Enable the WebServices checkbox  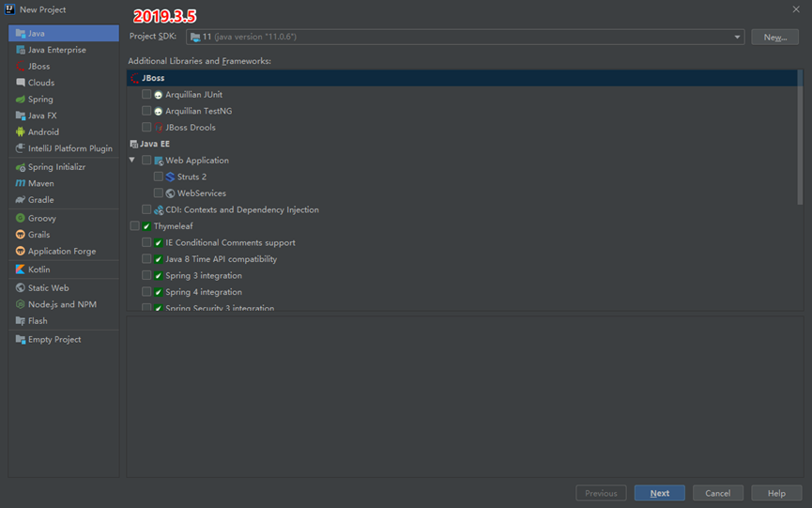159,192
